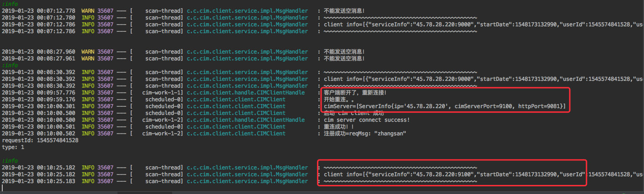Click the "注册成功=reqMsg: "zhangsan"" message

[x=364, y=134]
